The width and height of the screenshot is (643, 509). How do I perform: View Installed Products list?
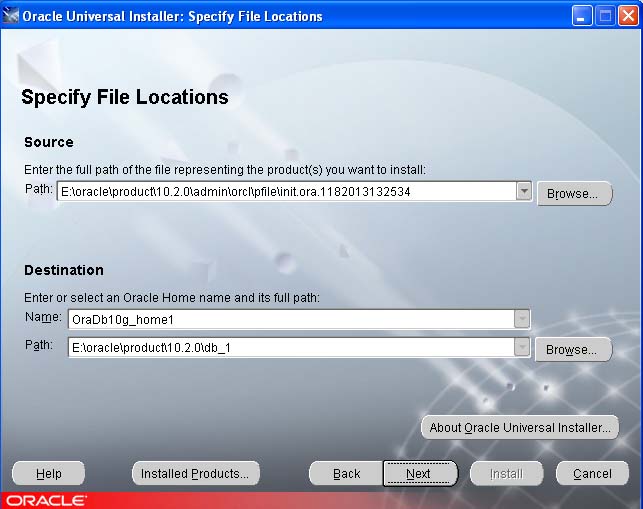196,473
